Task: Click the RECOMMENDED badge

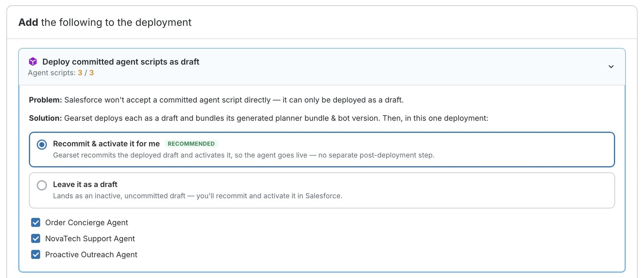Action: tap(191, 144)
